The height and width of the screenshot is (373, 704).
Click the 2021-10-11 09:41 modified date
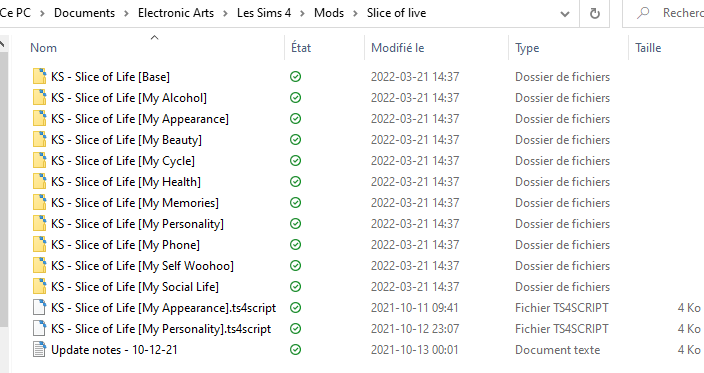click(414, 308)
